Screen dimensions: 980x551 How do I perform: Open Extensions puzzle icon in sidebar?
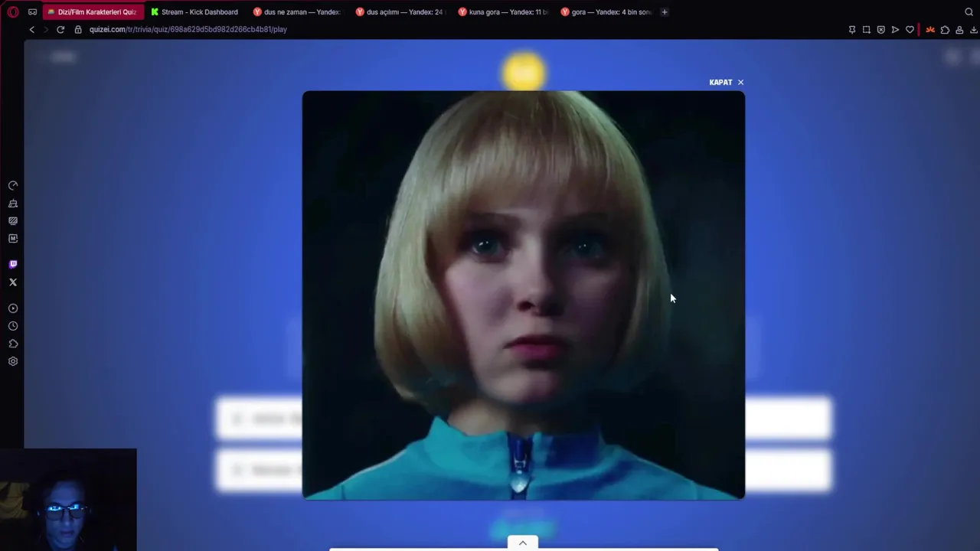click(x=13, y=344)
